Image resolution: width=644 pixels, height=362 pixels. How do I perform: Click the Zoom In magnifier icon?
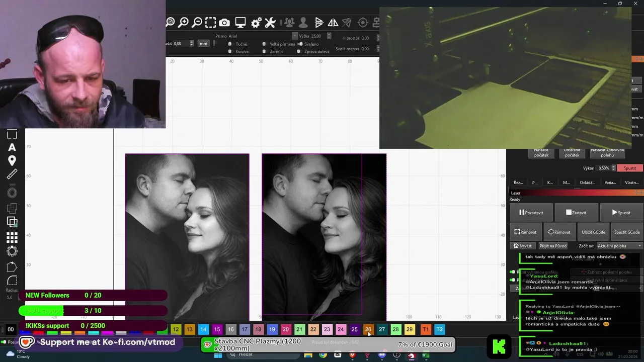point(184,22)
